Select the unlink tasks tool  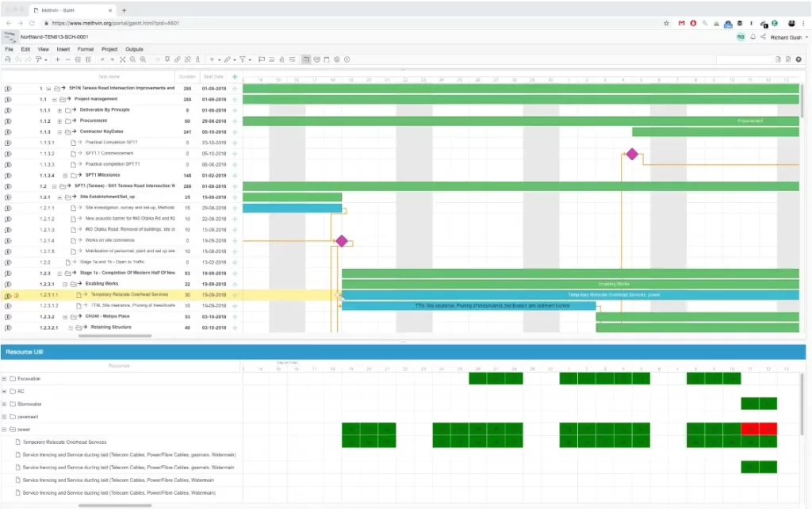click(187, 59)
